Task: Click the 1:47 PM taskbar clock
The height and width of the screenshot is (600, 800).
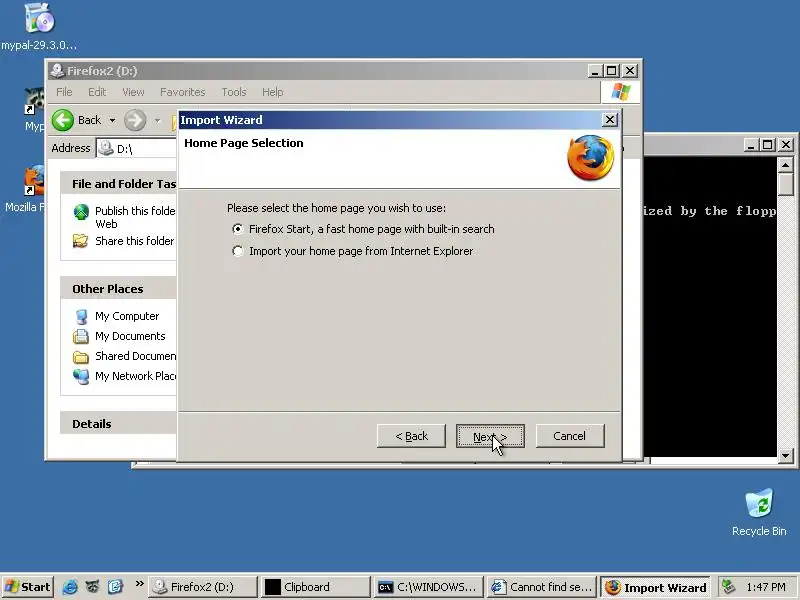Action: pyautogui.click(x=766, y=587)
